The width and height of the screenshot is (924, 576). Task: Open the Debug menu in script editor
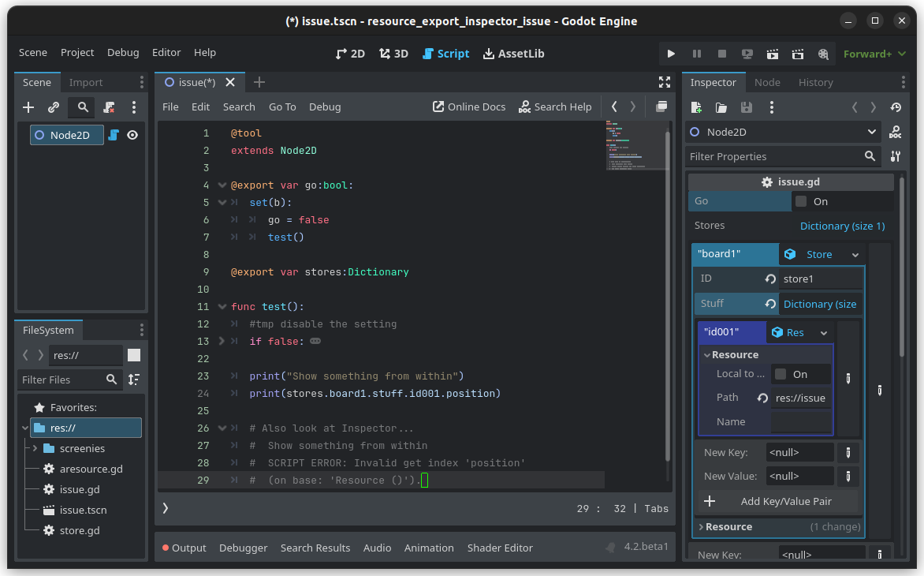(x=325, y=107)
